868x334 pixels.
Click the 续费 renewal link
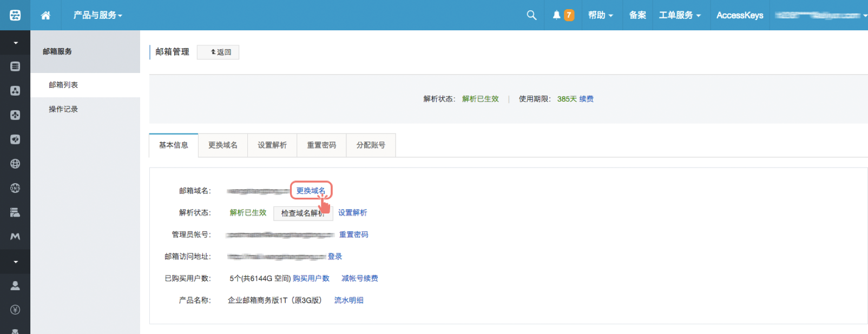(x=586, y=99)
